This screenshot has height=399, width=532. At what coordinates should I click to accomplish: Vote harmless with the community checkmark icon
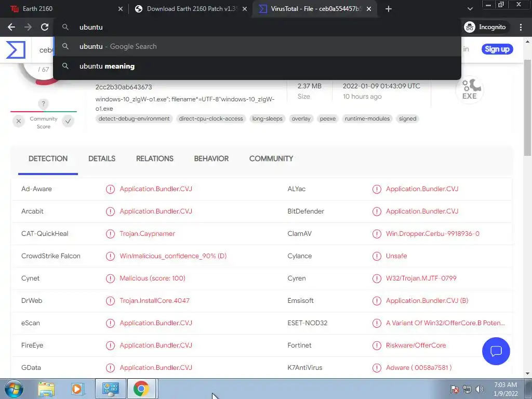pos(68,121)
